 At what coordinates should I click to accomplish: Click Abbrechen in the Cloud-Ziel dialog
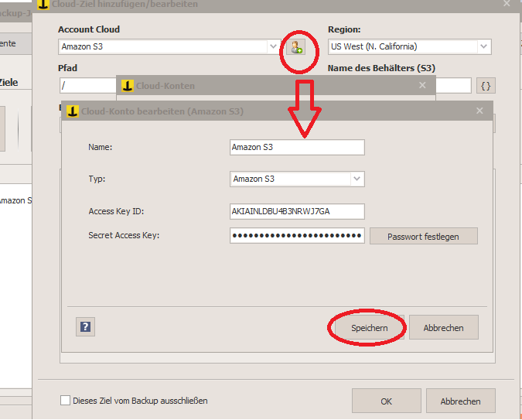point(460,401)
